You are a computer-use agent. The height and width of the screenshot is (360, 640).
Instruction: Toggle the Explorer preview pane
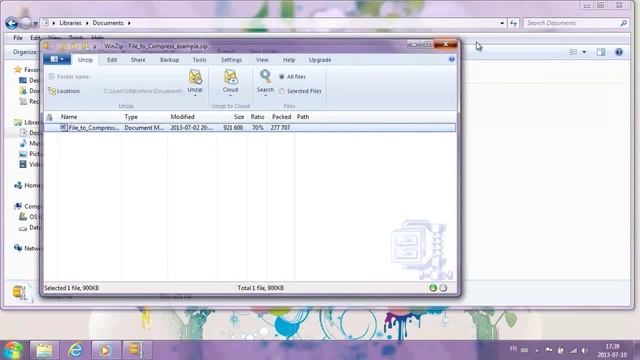[x=601, y=52]
